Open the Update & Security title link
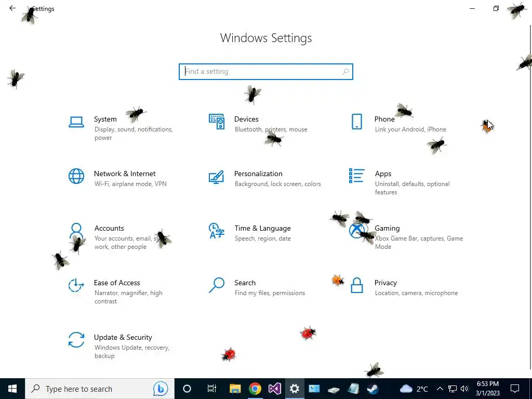Viewport: 532px width, 399px height. pyautogui.click(x=123, y=338)
